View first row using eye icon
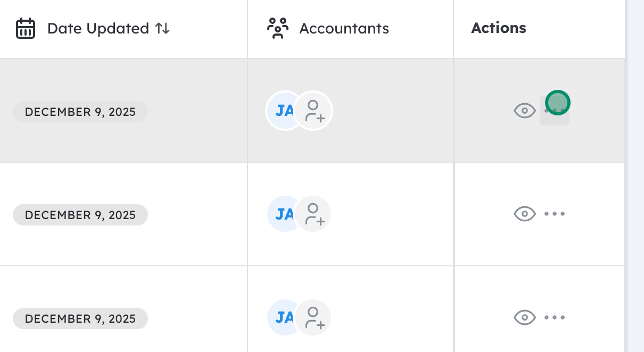The width and height of the screenshot is (644, 352). click(524, 111)
